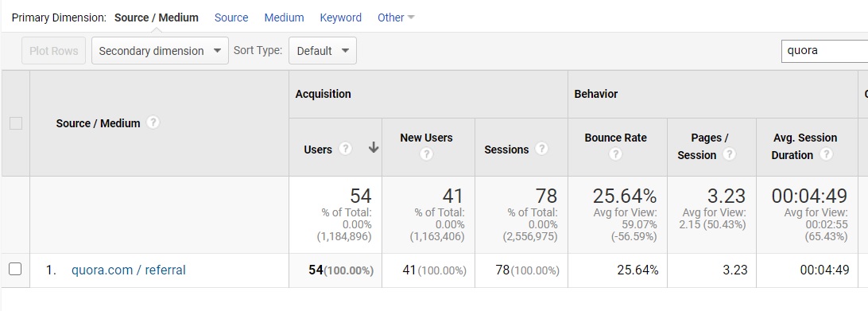Click the Users sort descending arrow

[x=374, y=148]
